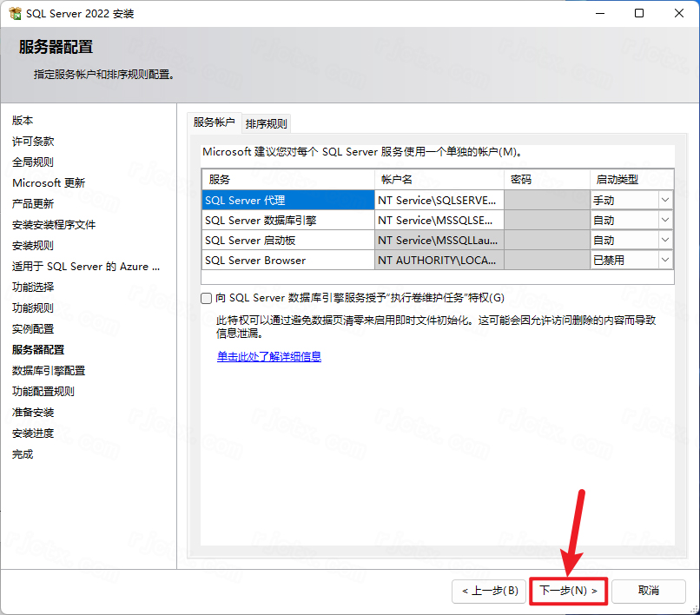Switch to the 排序规则 tab

(x=266, y=123)
